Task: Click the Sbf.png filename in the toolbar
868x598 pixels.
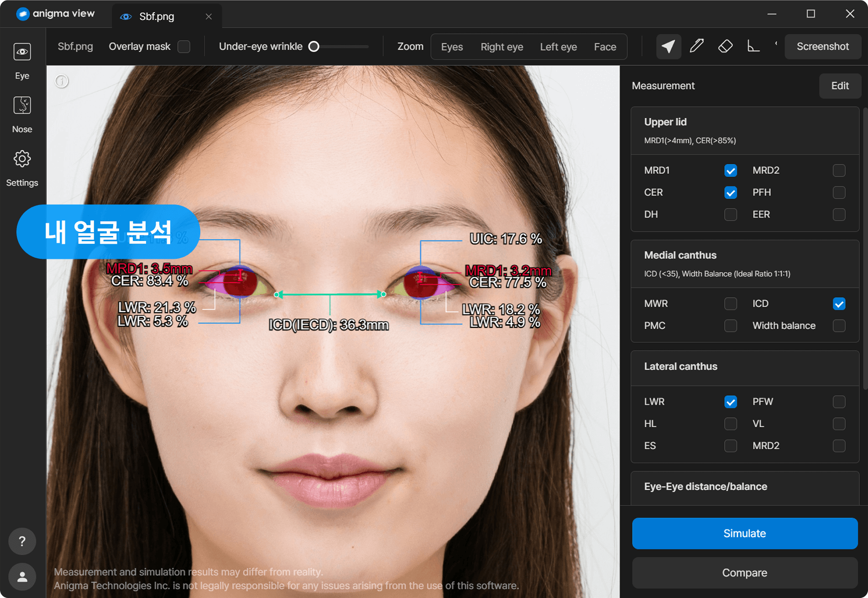Action: (75, 47)
